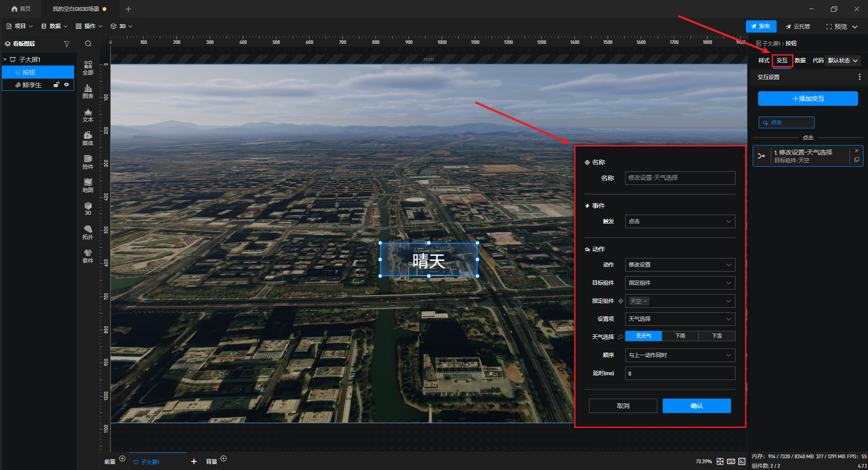Image resolution: width=868 pixels, height=470 pixels.
Task: Select the 下雪 weather option
Action: click(x=717, y=336)
